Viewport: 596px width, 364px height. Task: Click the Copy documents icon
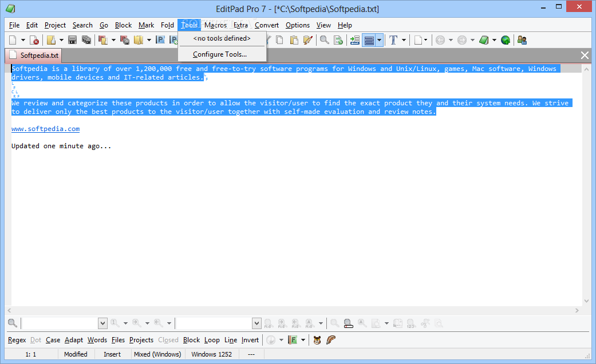tap(280, 40)
